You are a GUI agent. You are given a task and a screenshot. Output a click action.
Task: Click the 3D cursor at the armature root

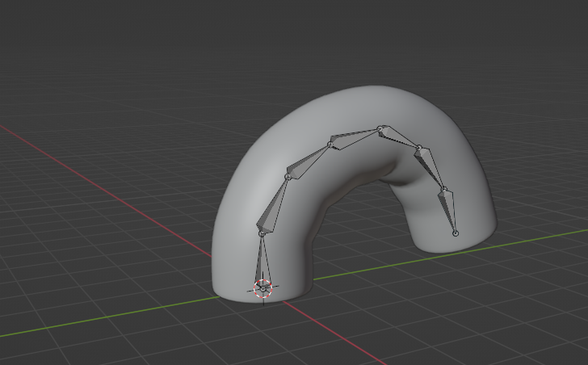(x=262, y=288)
